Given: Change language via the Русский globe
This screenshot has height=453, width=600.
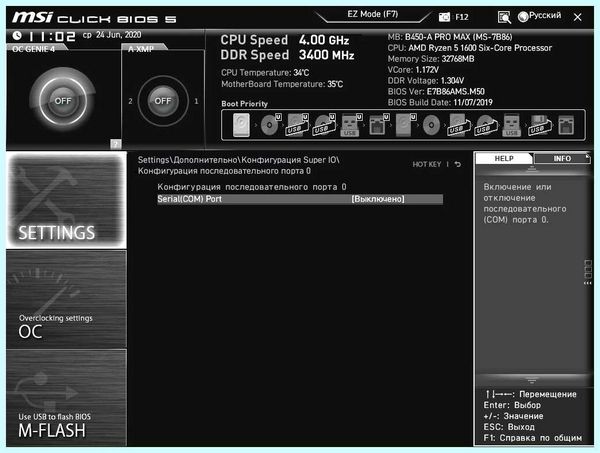Looking at the screenshot, I should click(540, 16).
